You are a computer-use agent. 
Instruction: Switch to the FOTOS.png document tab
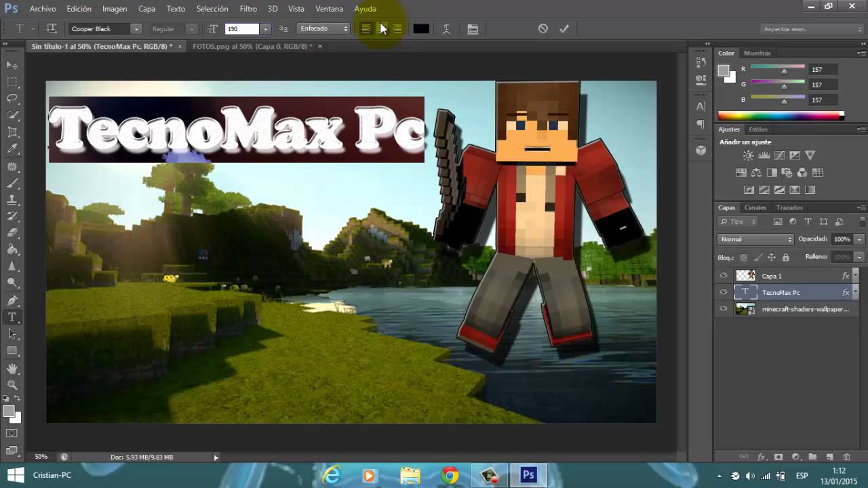click(252, 46)
